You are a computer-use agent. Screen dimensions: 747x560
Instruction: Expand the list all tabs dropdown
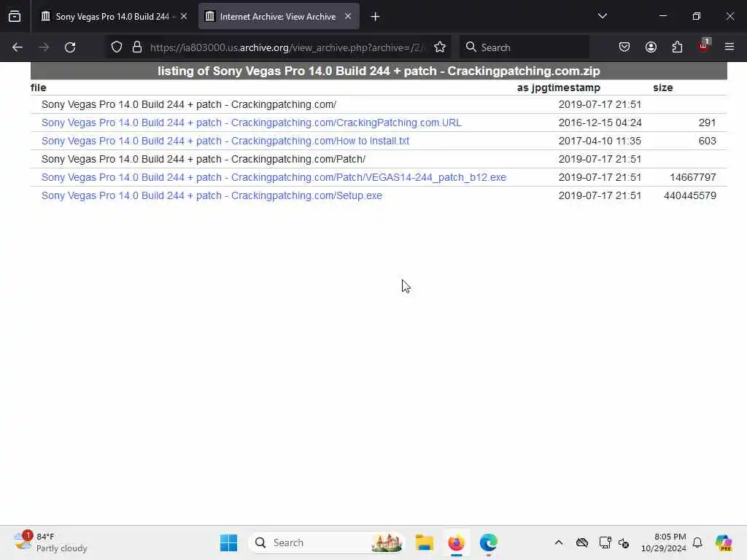click(602, 16)
